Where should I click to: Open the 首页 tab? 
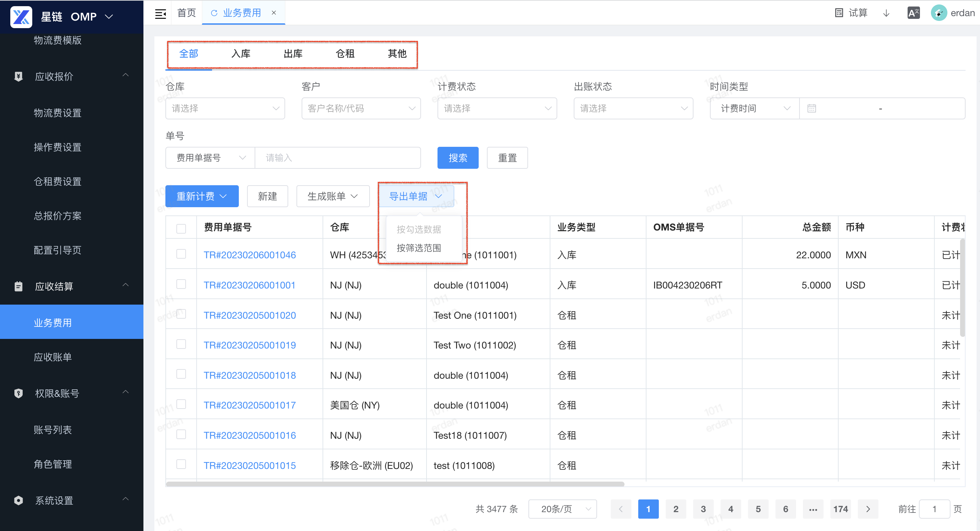(x=186, y=13)
